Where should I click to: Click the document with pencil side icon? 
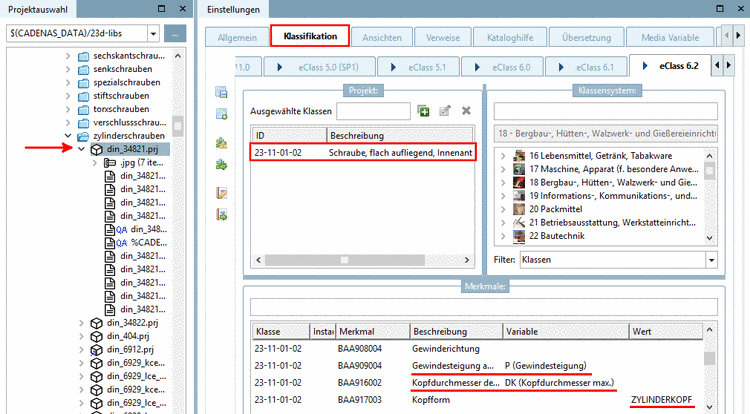[x=221, y=193]
